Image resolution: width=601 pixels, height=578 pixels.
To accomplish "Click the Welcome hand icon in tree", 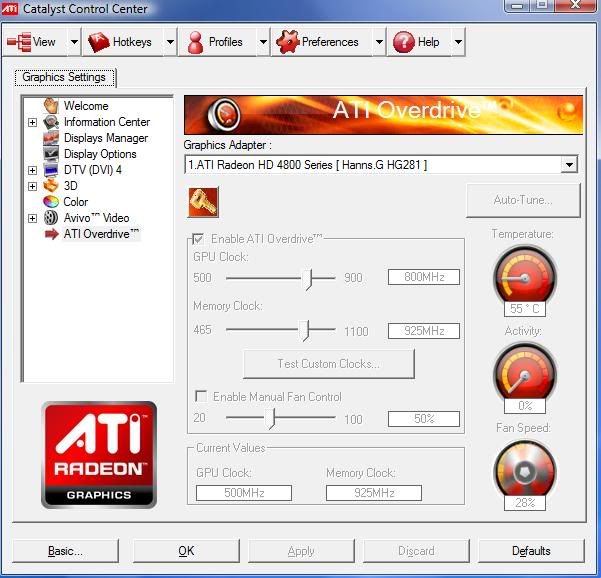I will pos(51,106).
